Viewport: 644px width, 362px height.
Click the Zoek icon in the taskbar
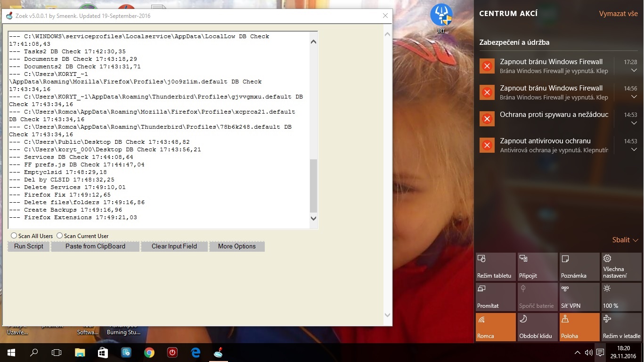coord(219,352)
